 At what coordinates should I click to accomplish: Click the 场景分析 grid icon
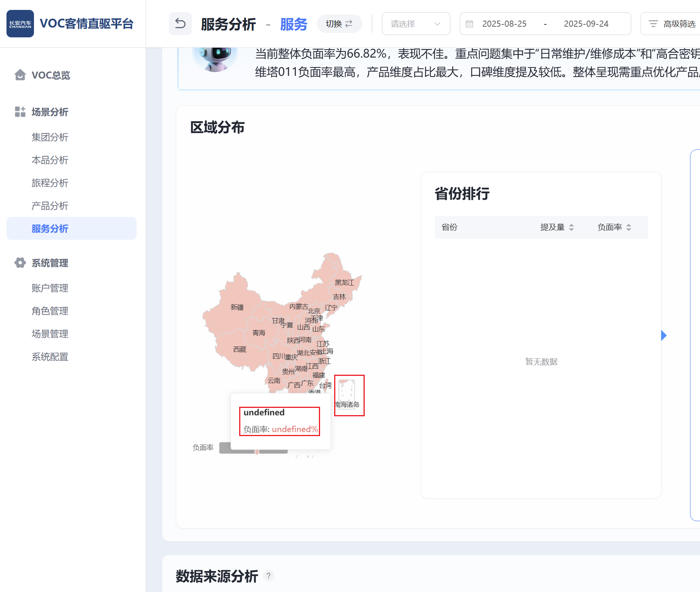(20, 112)
